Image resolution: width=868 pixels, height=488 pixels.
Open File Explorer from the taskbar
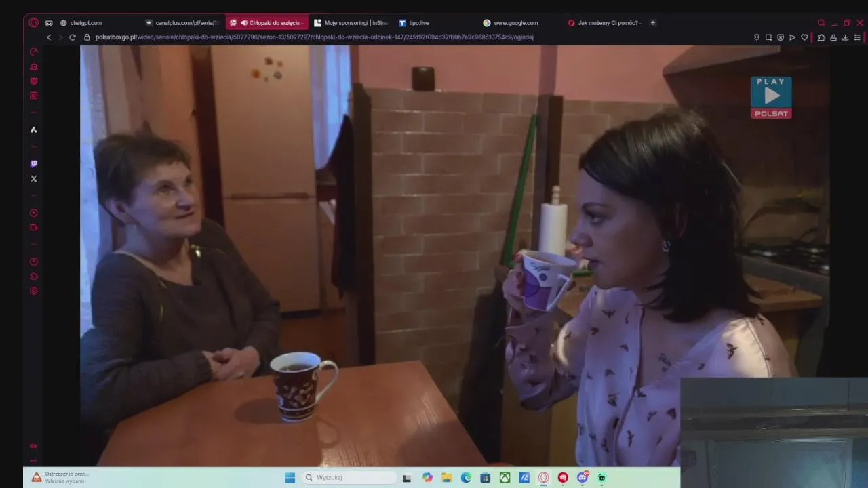pyautogui.click(x=447, y=478)
